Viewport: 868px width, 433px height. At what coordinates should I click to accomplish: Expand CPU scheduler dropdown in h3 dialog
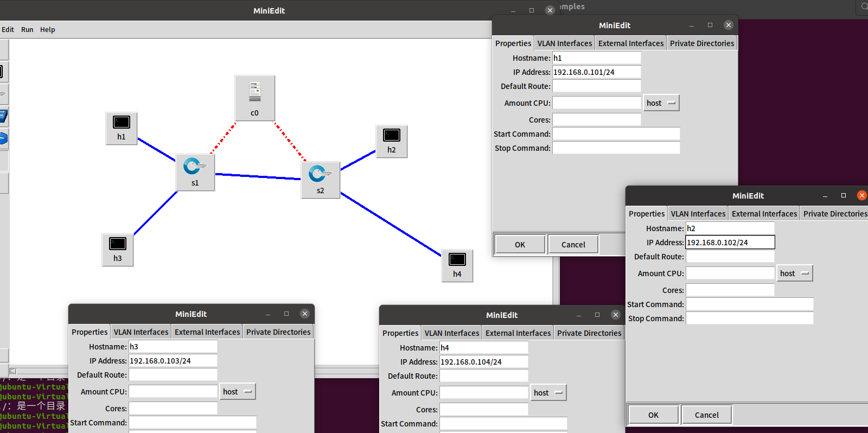[x=238, y=392]
